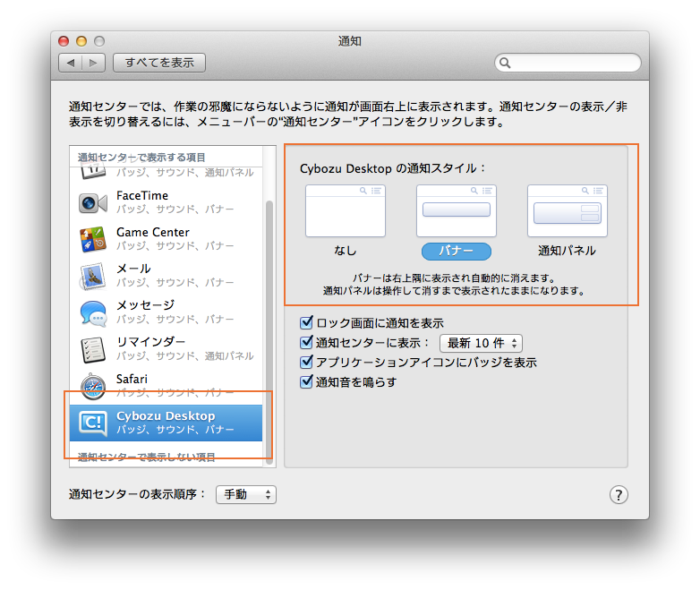The image size is (700, 590).
Task: Click the Mail stamp icon
Action: point(93,276)
